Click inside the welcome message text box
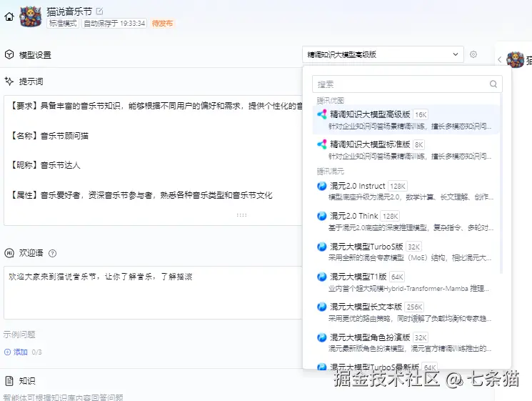The width and height of the screenshot is (532, 401). 153,292
